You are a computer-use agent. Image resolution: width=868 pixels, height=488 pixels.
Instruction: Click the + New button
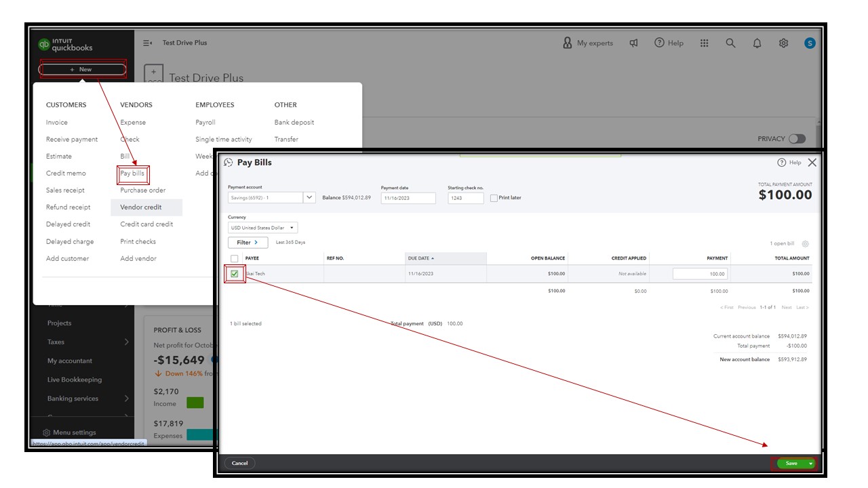[82, 69]
